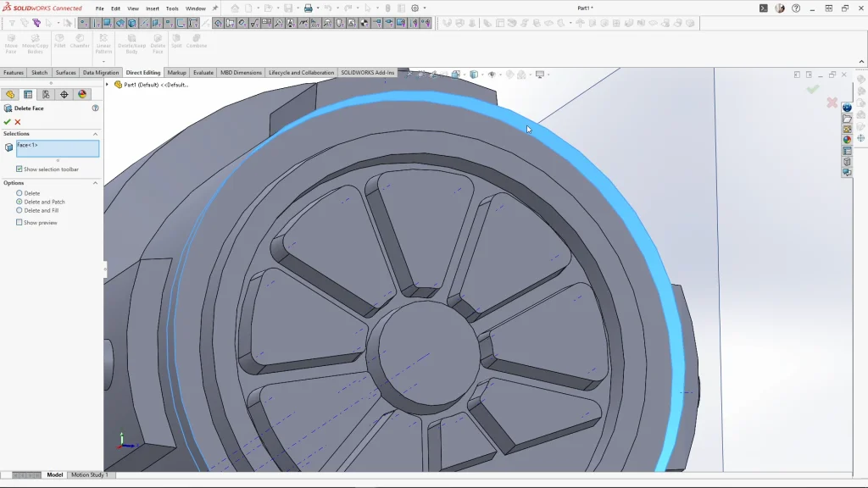Open the ConfigurationManager panel tab
The width and height of the screenshot is (868, 488).
click(46, 95)
